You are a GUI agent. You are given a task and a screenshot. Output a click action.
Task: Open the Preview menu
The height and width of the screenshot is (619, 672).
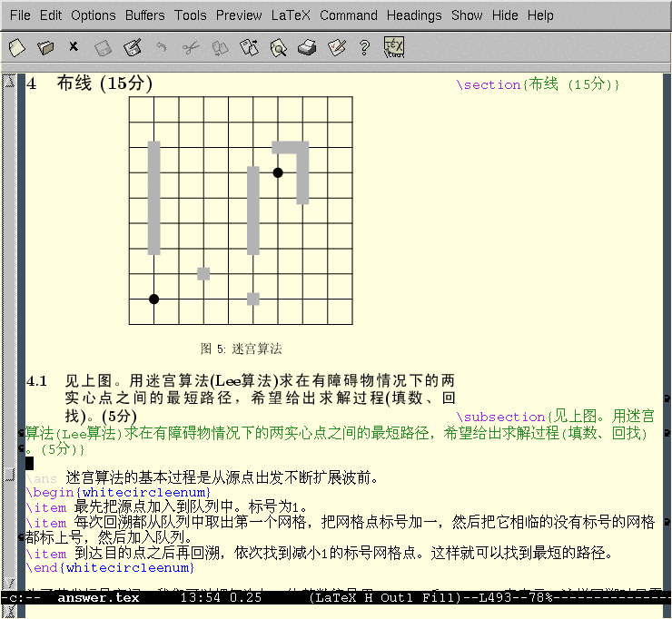point(239,15)
